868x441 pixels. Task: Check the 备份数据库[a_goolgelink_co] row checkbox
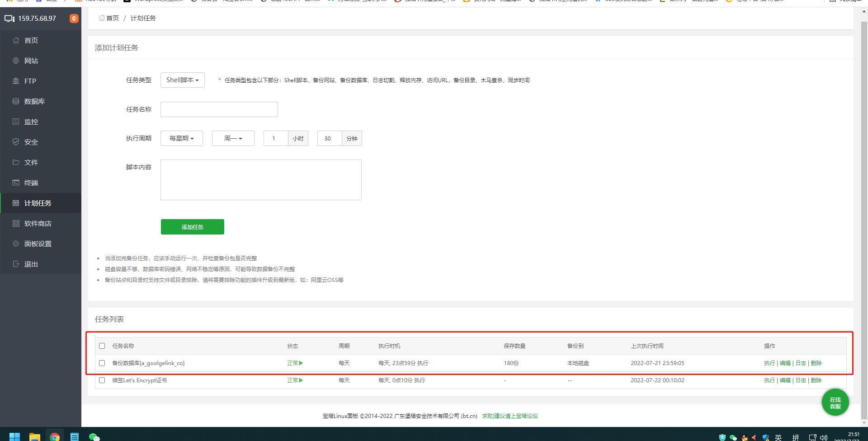pos(102,363)
